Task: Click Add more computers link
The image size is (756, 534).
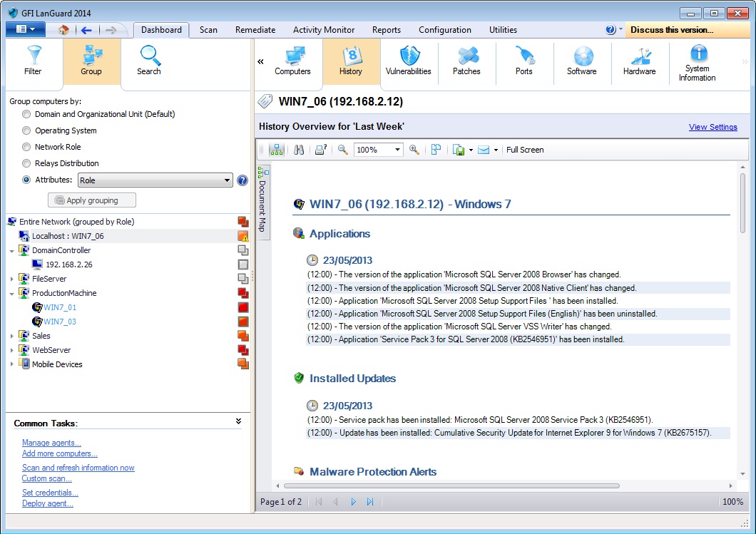Action: (x=60, y=453)
